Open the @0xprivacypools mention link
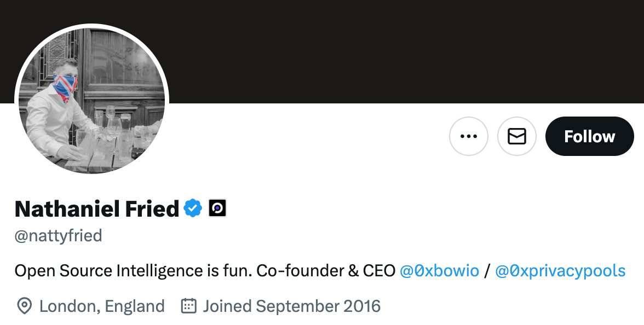The width and height of the screenshot is (644, 325). coord(560,271)
